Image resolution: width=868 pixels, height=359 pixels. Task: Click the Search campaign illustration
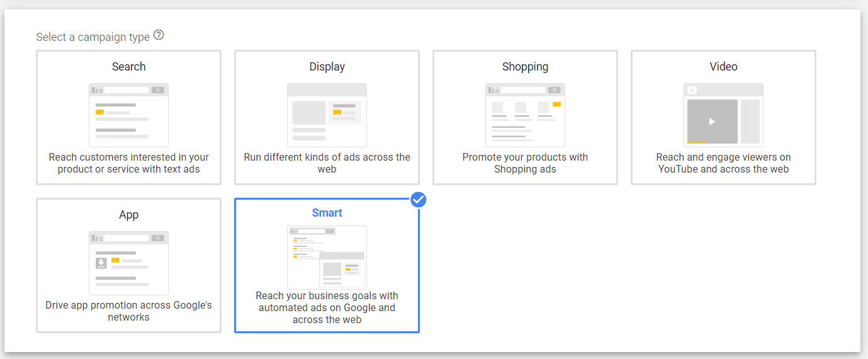[x=128, y=115]
